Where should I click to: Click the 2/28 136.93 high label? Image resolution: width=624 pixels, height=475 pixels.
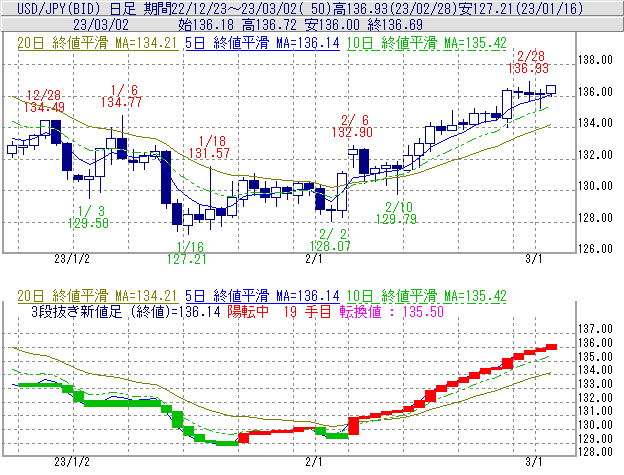point(528,62)
